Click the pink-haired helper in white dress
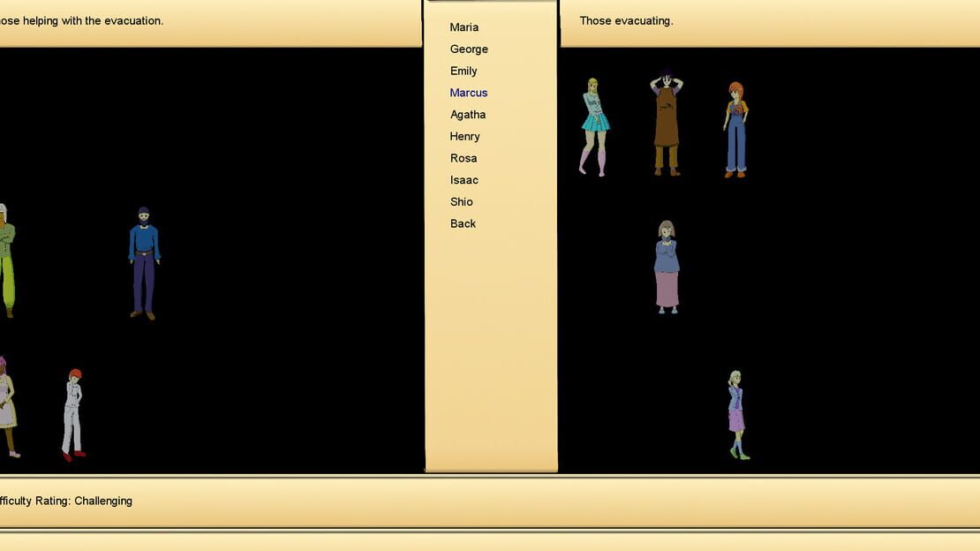The image size is (980, 551). click(x=9, y=407)
